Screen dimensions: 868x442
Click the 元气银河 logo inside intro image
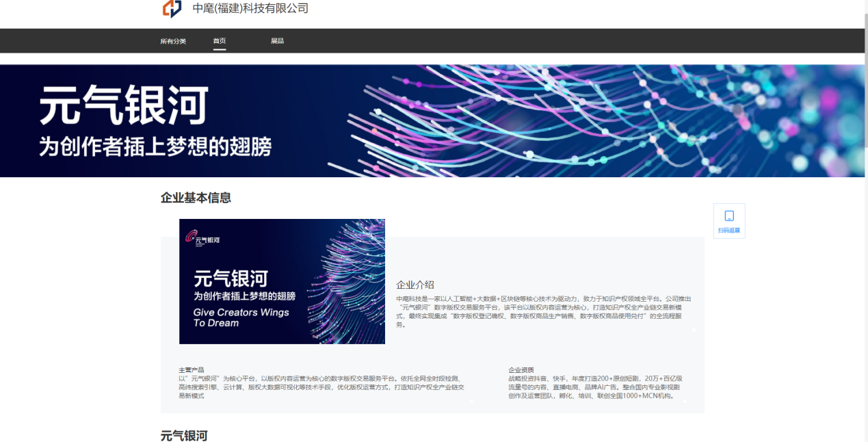[x=202, y=237]
